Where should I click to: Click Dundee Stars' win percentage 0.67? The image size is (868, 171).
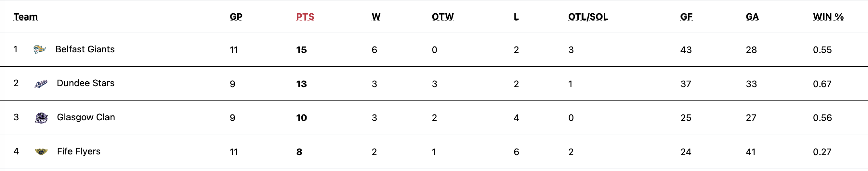pyautogui.click(x=822, y=84)
